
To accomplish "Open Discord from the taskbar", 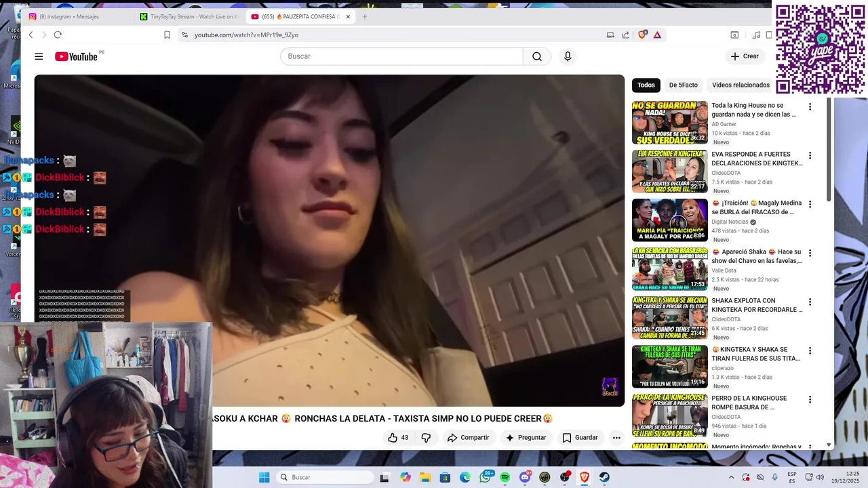I will tap(524, 477).
